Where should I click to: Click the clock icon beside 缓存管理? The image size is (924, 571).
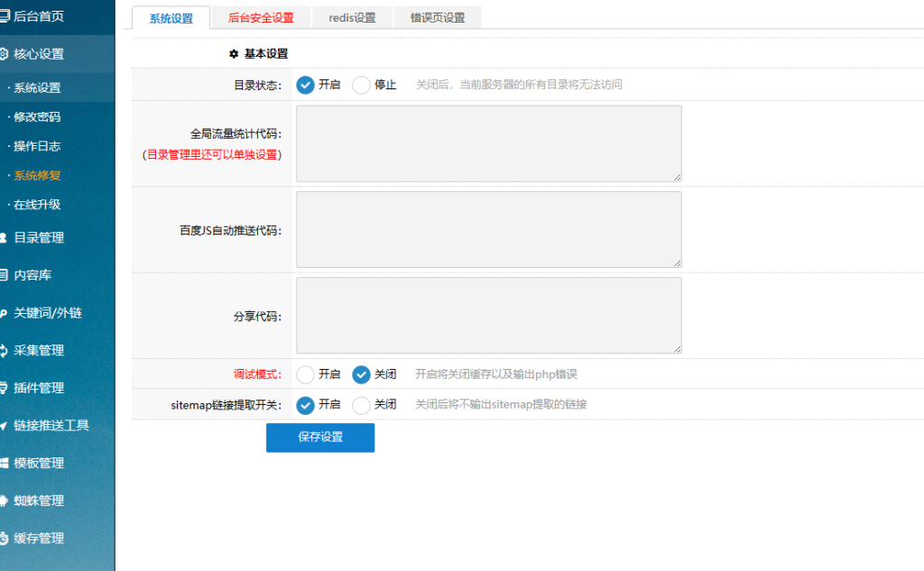[4, 539]
